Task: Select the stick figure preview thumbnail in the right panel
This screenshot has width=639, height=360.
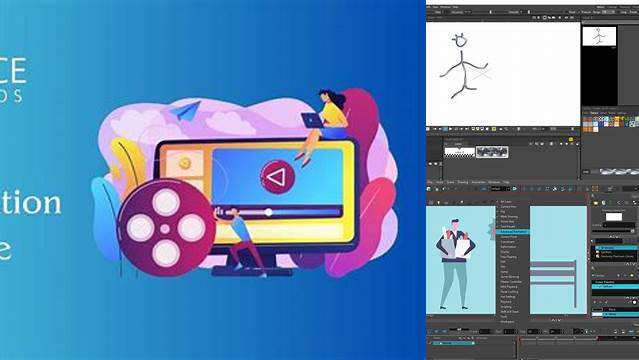Action: [599, 37]
